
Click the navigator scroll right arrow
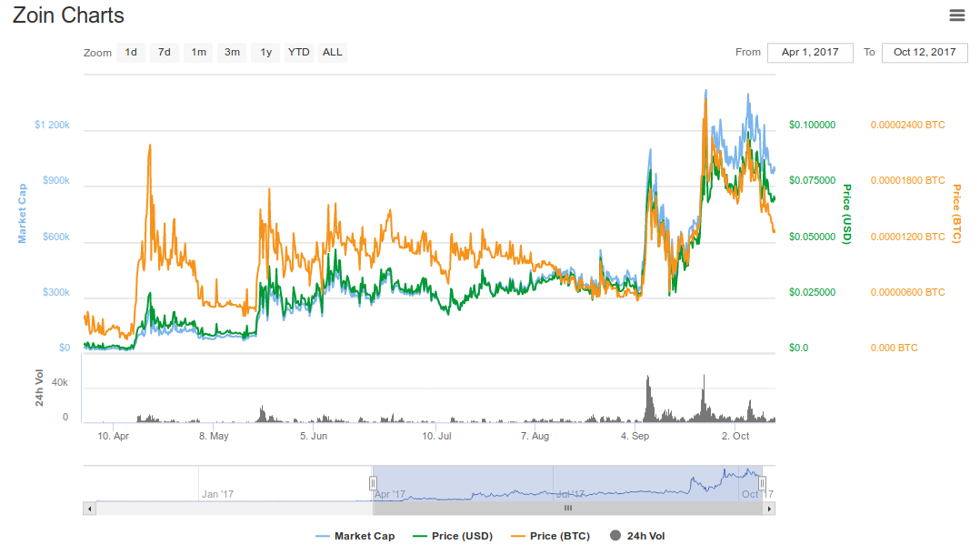769,509
